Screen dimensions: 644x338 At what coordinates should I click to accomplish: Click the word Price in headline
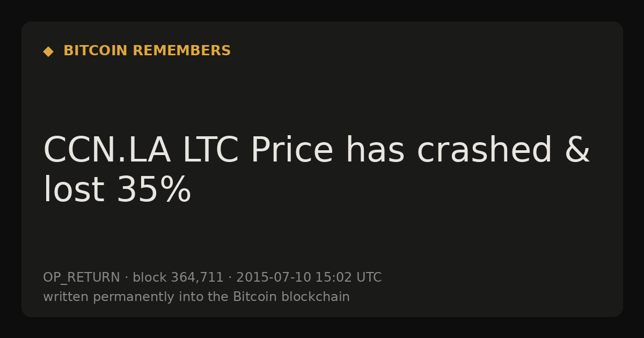292,151
